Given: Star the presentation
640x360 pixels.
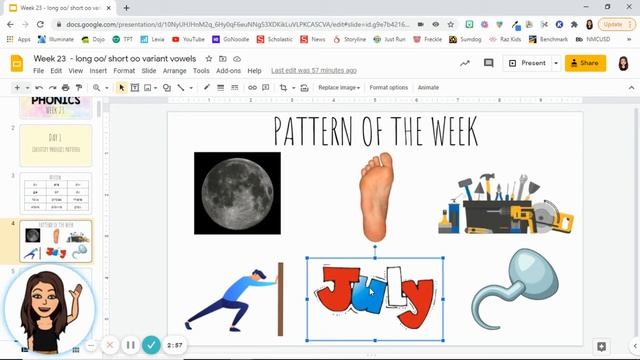Looking at the screenshot, I should pyautogui.click(x=209, y=59).
